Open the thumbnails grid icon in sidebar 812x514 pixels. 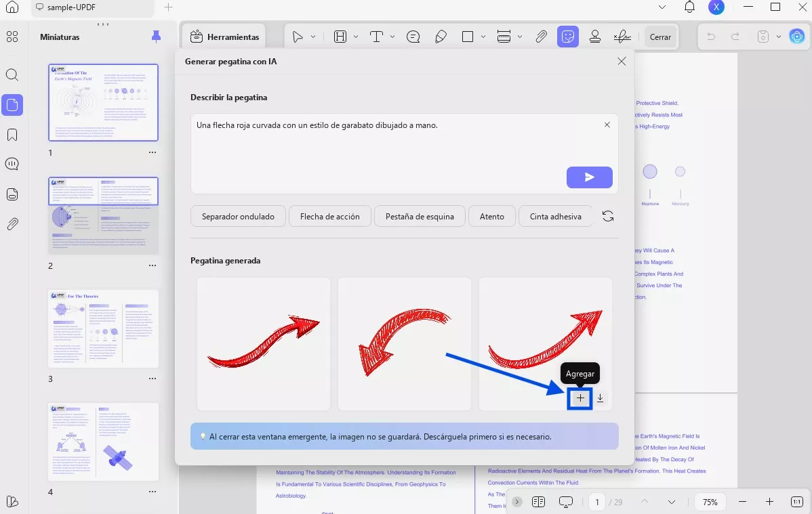tap(12, 37)
